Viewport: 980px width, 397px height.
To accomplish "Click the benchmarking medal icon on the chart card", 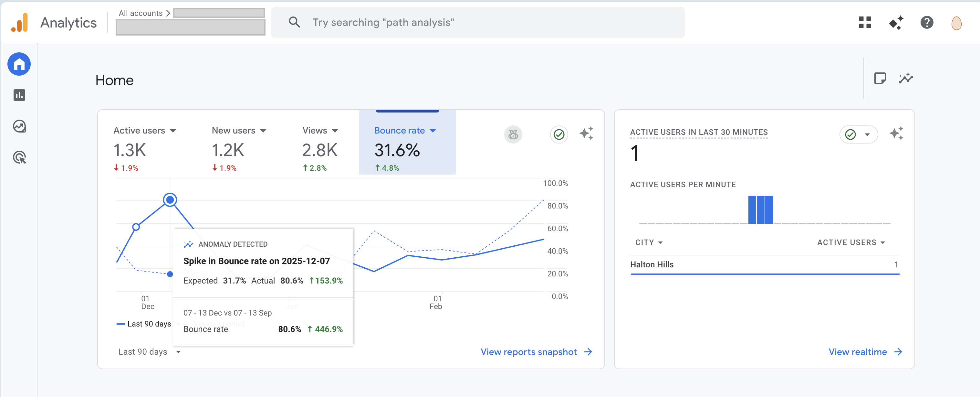I will click(x=513, y=134).
